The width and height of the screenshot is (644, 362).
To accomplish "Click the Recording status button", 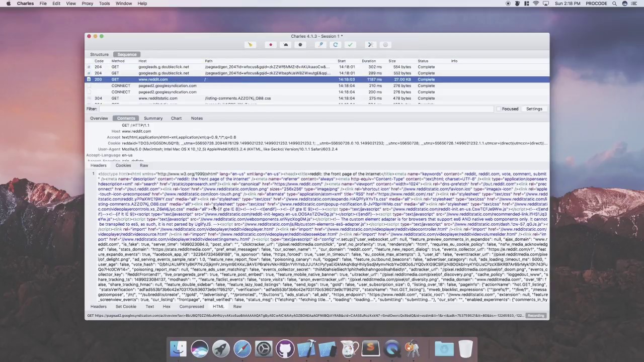I will tap(536, 316).
